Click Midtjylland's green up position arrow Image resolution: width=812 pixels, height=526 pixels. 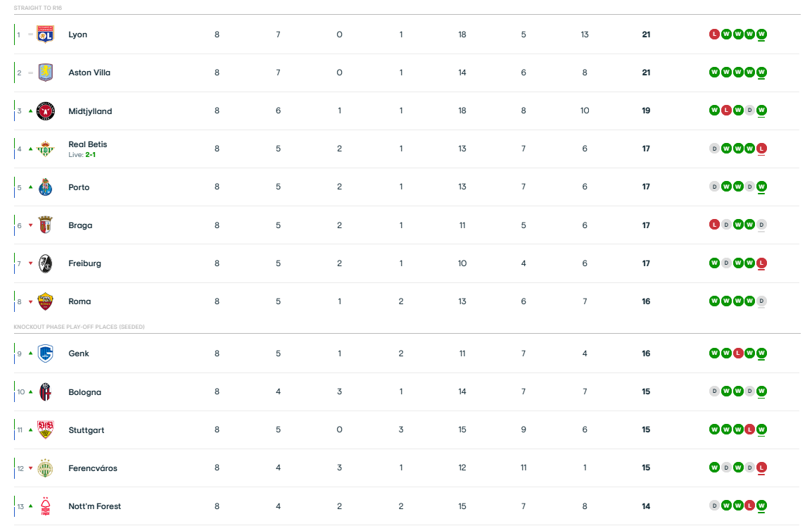(x=30, y=111)
